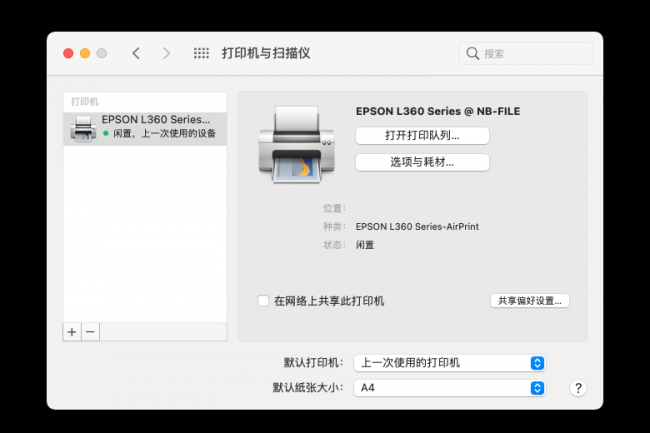The height and width of the screenshot is (433, 650).
Task: Click the green idle status dot
Action: point(106,133)
